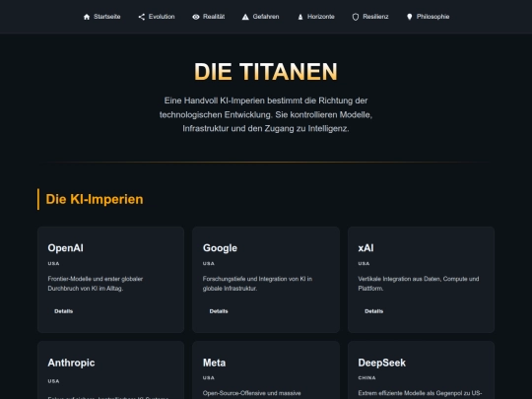The height and width of the screenshot is (399, 532).
Task: Click xAI's 'Vertikale Integration' description
Action: pyautogui.click(x=419, y=284)
